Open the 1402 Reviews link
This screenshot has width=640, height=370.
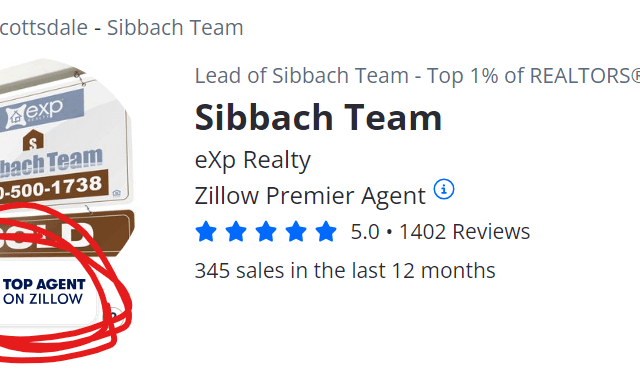pos(464,232)
